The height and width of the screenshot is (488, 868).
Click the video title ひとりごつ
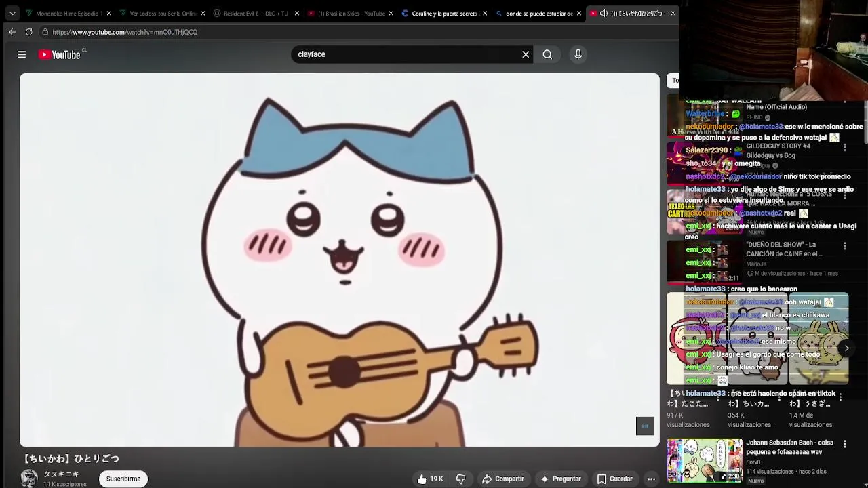pos(71,459)
